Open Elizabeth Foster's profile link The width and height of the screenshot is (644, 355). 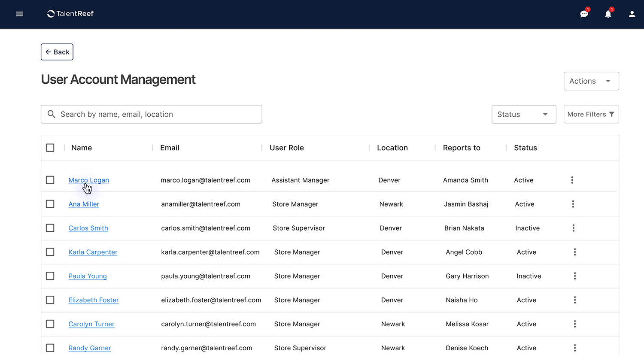(94, 300)
